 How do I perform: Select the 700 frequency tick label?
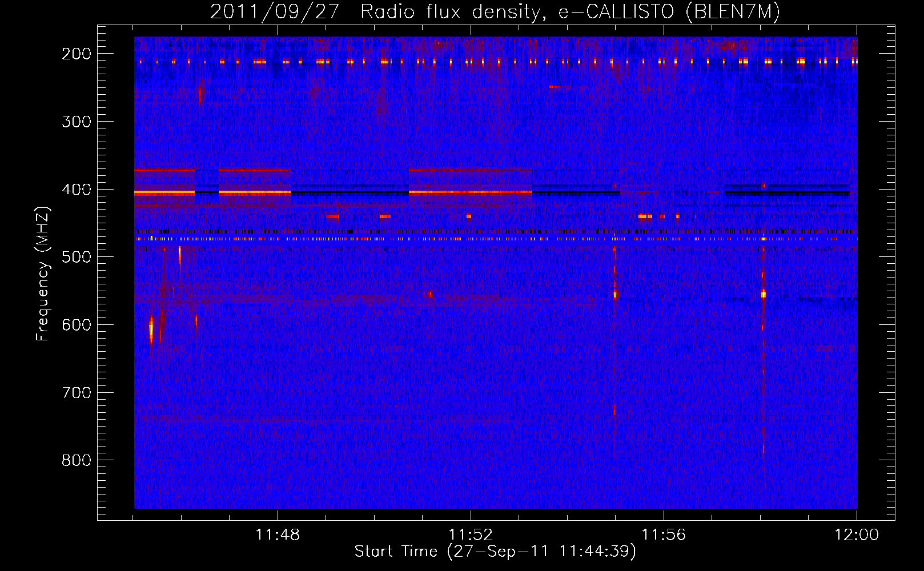pyautogui.click(x=77, y=393)
